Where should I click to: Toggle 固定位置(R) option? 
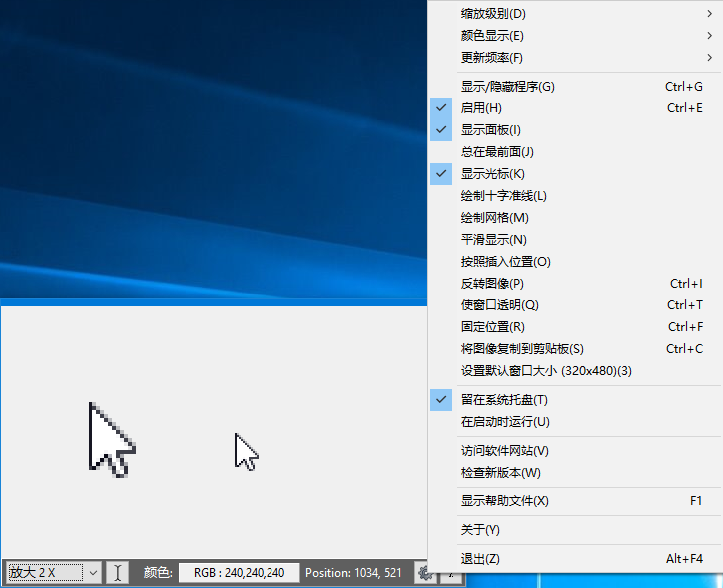click(575, 327)
